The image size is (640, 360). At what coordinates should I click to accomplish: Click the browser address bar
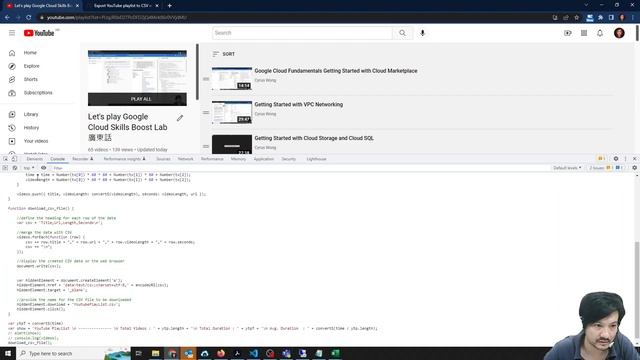pyautogui.click(x=294, y=18)
